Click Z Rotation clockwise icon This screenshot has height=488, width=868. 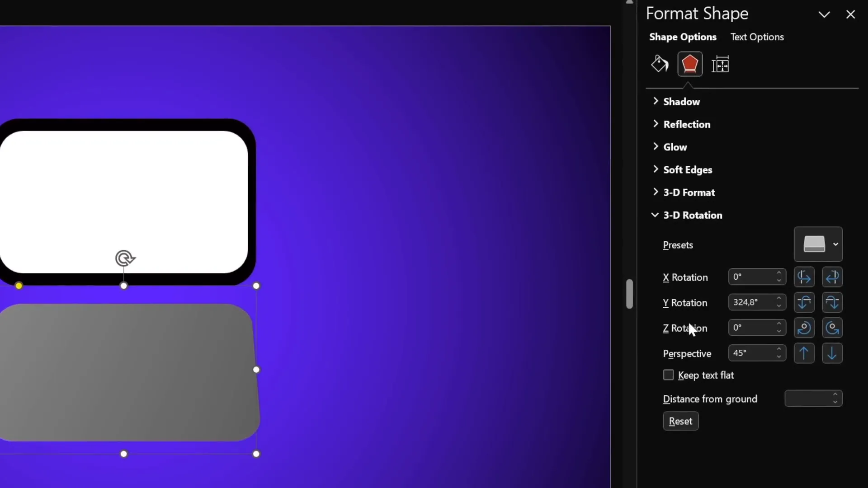coord(804,328)
